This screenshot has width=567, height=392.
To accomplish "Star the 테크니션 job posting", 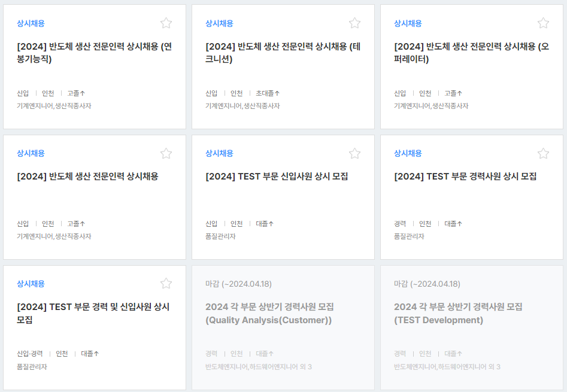I will 354,23.
